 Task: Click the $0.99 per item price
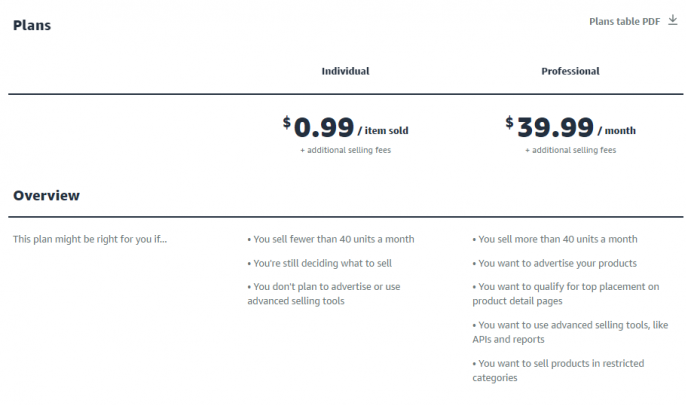click(318, 127)
